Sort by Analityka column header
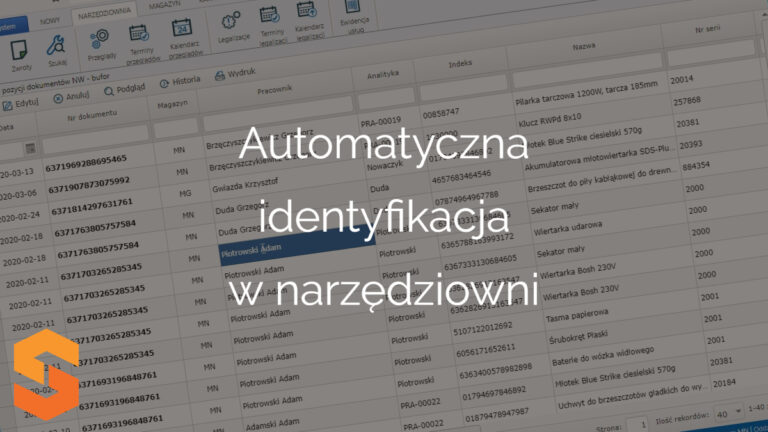The image size is (768, 432). pyautogui.click(x=383, y=74)
